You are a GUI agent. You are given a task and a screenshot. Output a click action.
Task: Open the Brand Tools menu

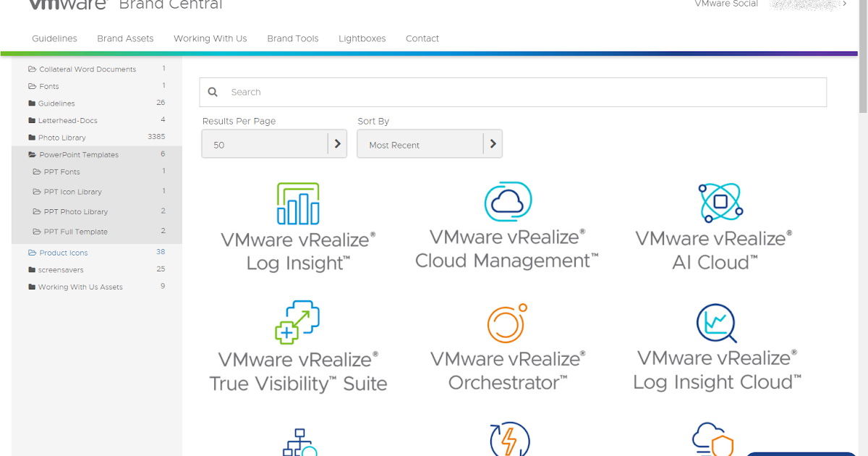point(292,38)
